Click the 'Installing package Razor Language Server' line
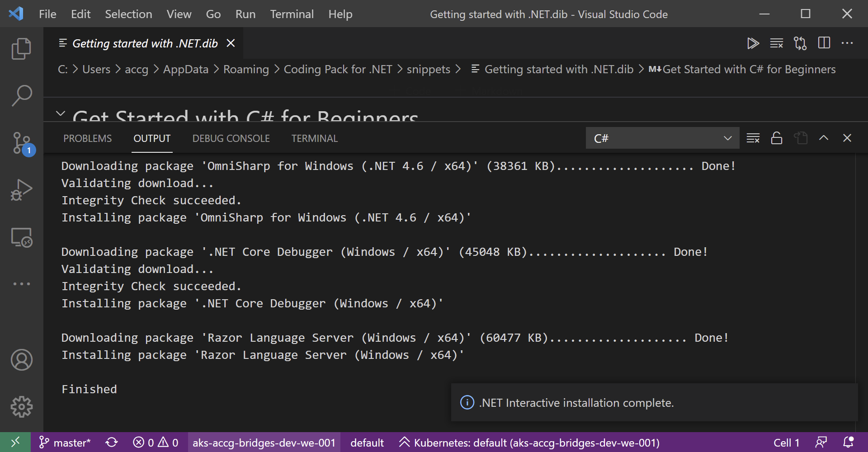The image size is (868, 452). (x=263, y=355)
